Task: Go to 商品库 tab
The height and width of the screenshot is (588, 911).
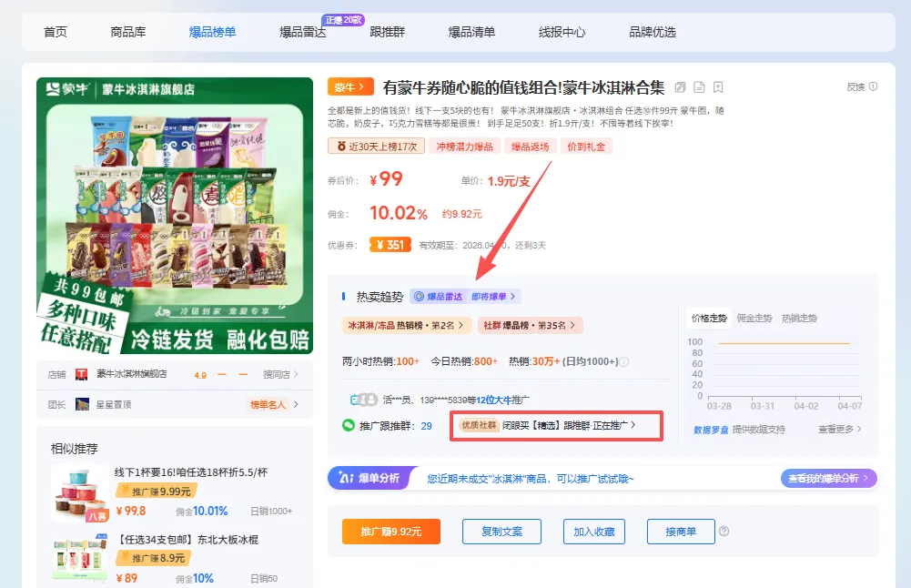Action: point(127,32)
